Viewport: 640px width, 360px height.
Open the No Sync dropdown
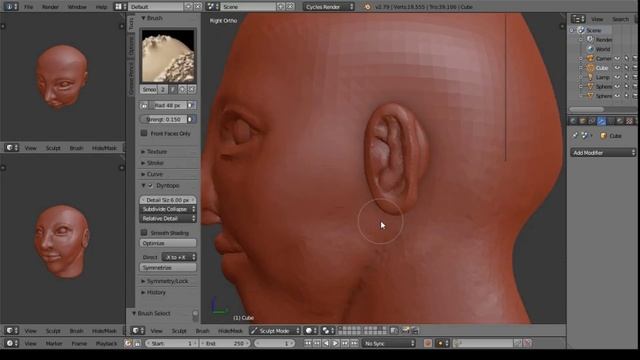389,343
